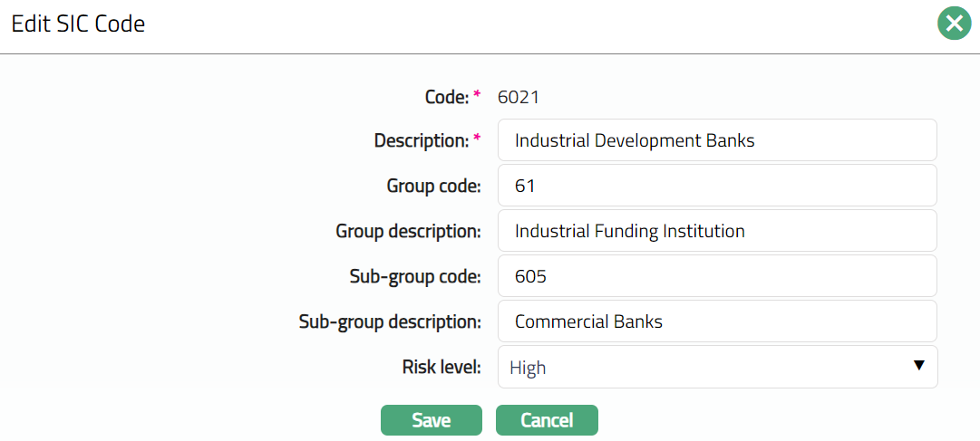Click the "Edit SIC Code" dialog title
Image resolution: width=980 pixels, height=441 pixels.
(78, 24)
